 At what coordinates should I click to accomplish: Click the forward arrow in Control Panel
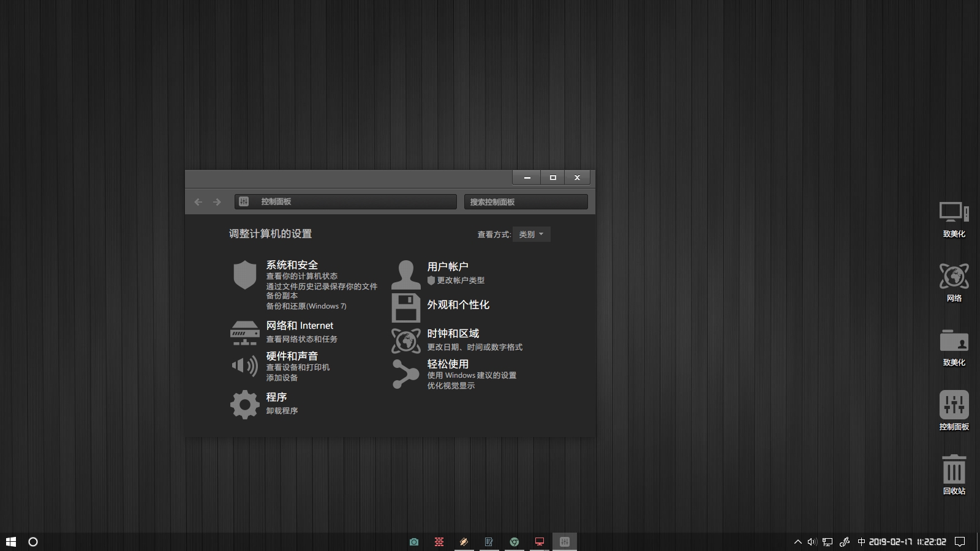217,201
